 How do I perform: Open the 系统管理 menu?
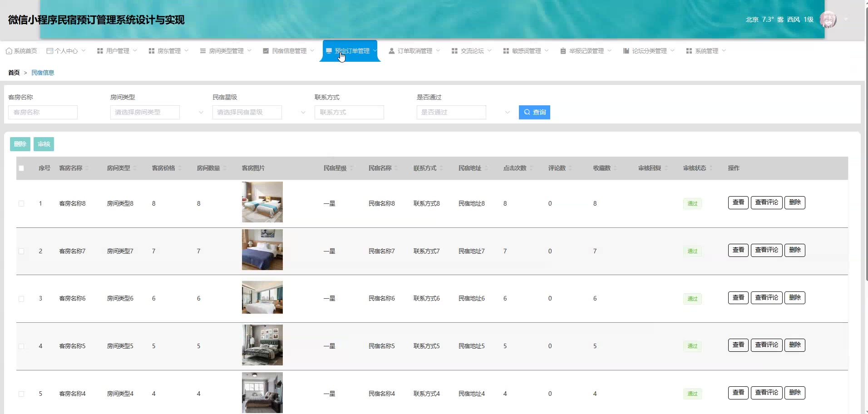(706, 51)
